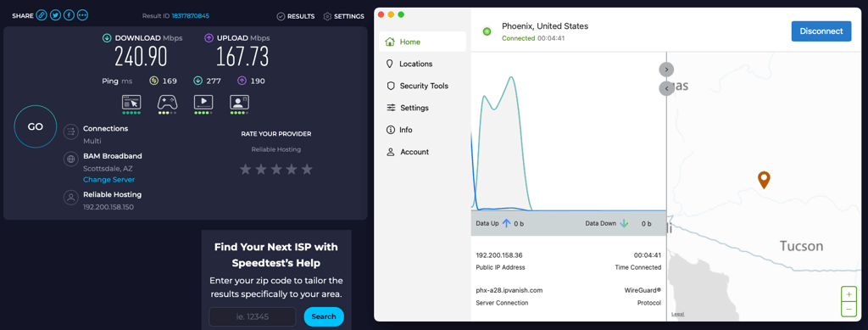This screenshot has height=330, width=868.
Task: Rate provider with third star
Action: click(276, 170)
